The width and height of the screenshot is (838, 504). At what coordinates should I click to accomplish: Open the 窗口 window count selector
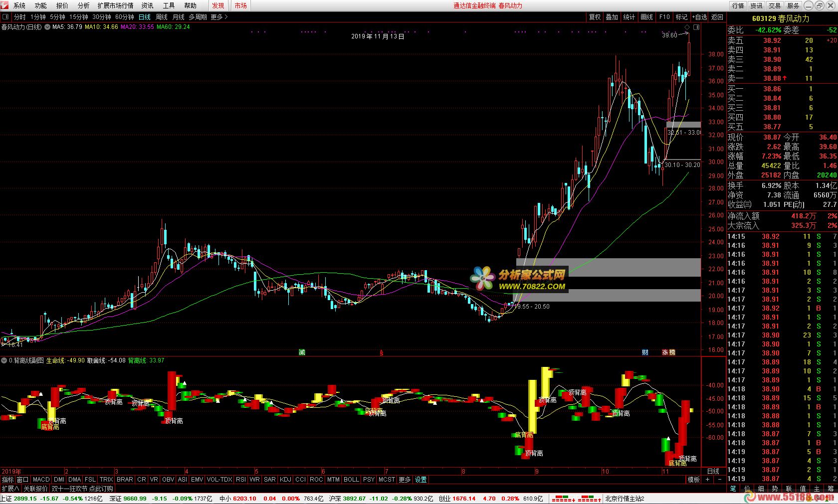click(22, 480)
